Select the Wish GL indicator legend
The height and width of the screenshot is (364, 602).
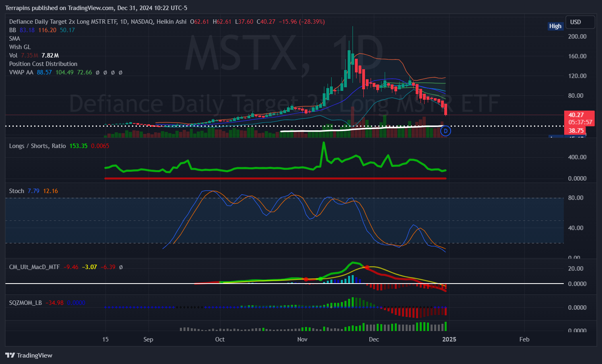click(x=20, y=47)
